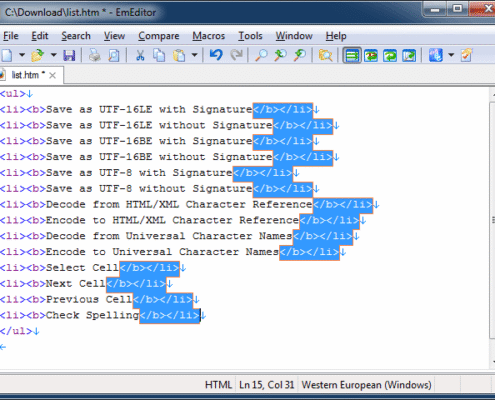495x400 pixels.
Task: Toggle the No Wrap button
Action: (x=352, y=55)
